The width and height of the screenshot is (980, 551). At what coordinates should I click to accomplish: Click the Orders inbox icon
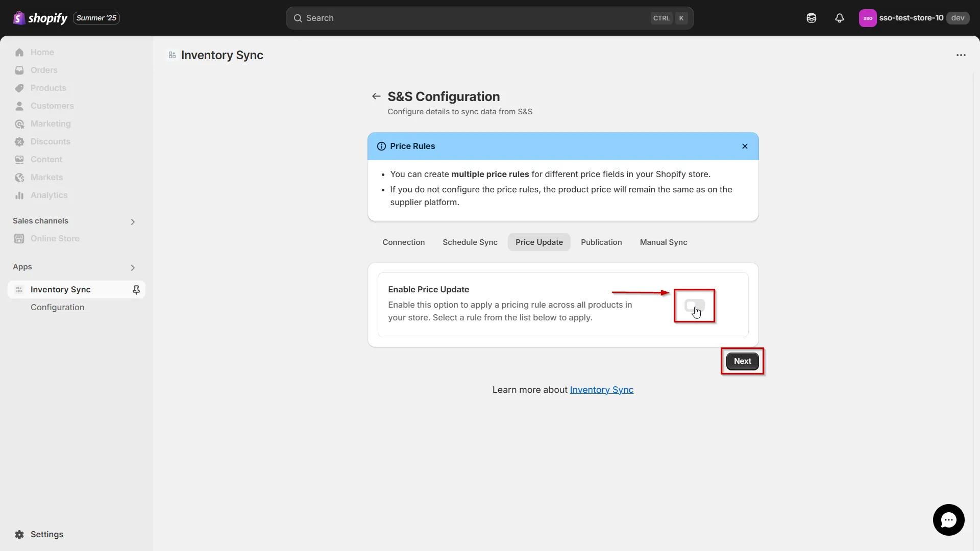point(19,70)
